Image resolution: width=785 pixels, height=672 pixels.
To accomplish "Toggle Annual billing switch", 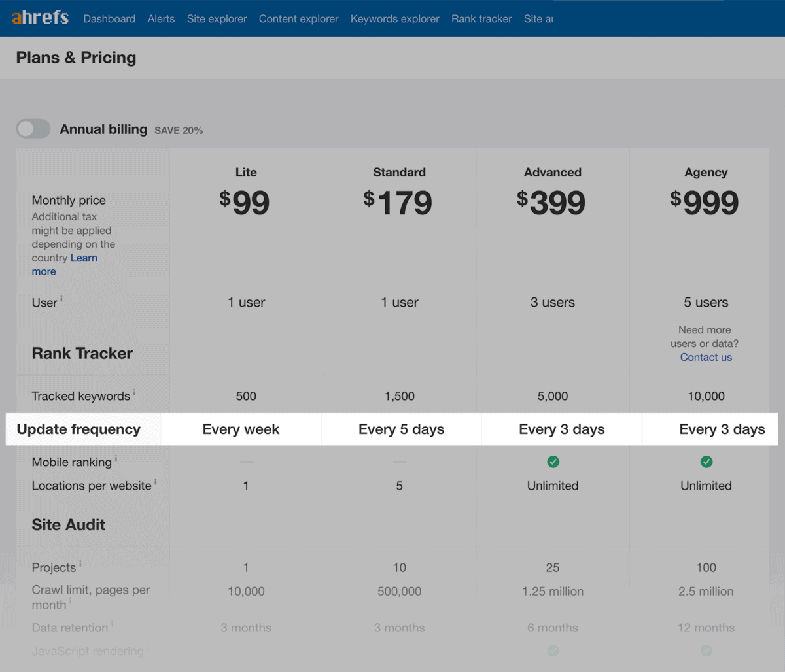I will (33, 129).
